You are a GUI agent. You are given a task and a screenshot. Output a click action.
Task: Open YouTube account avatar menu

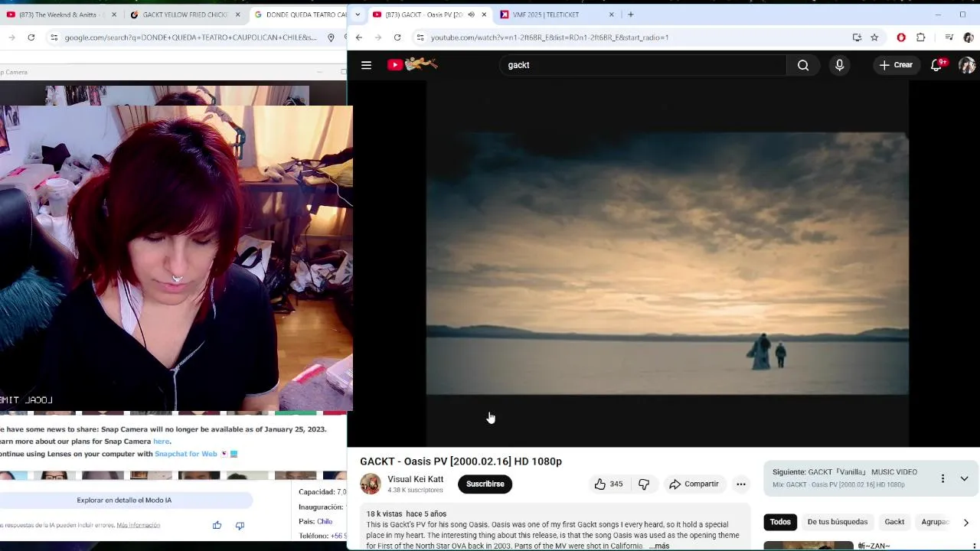(967, 65)
